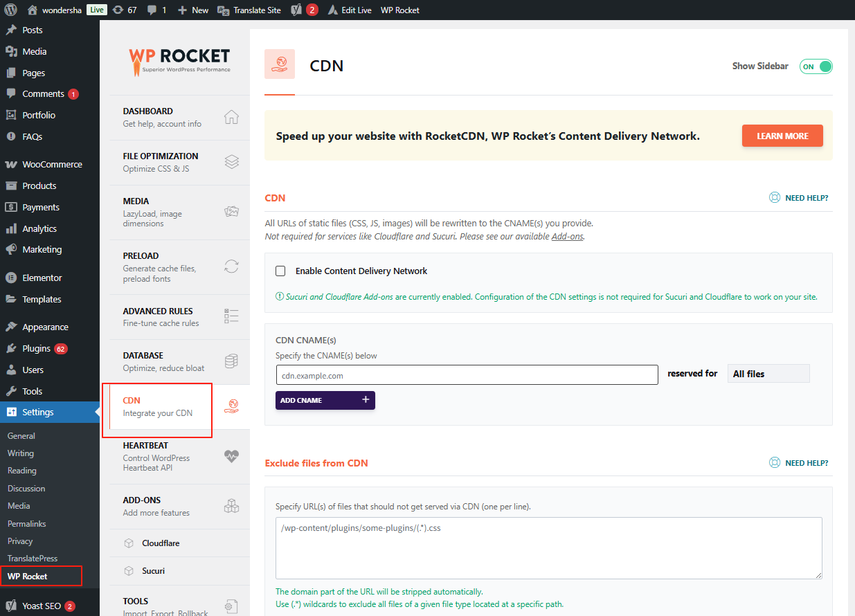Screen dimensions: 855x616
Task: Click the Database cylinder icon
Action: [231, 361]
